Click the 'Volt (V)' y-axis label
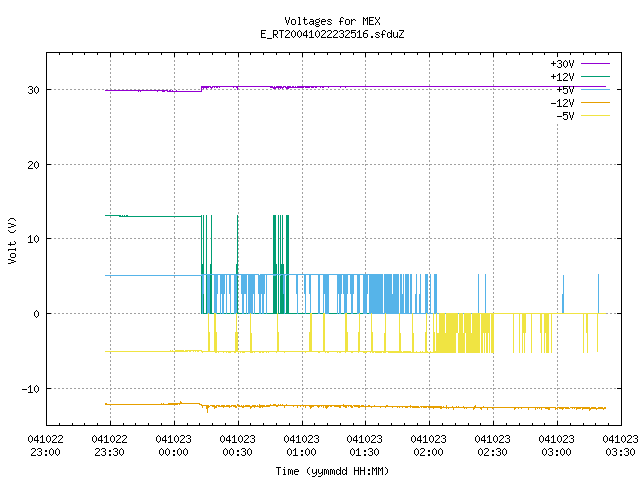 pyautogui.click(x=12, y=240)
